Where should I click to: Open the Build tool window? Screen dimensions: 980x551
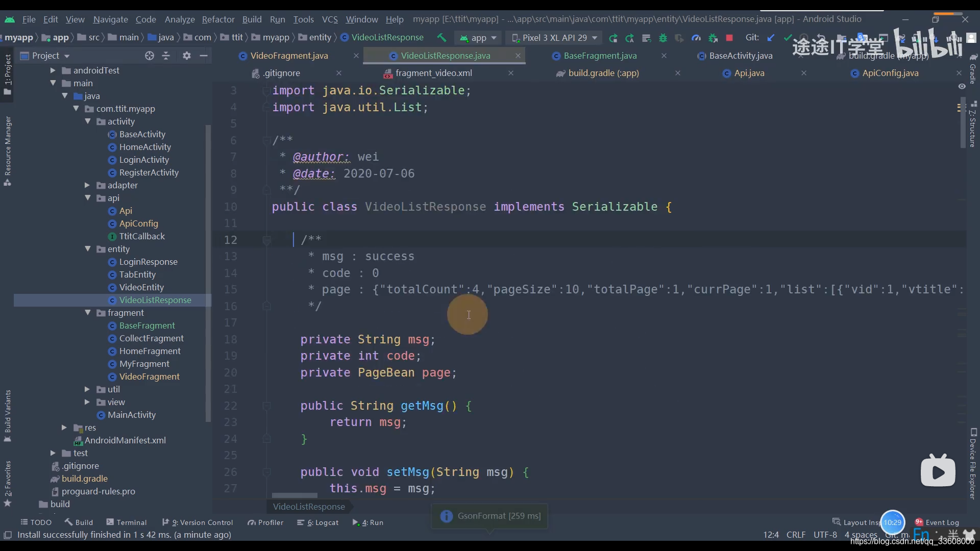coord(79,522)
